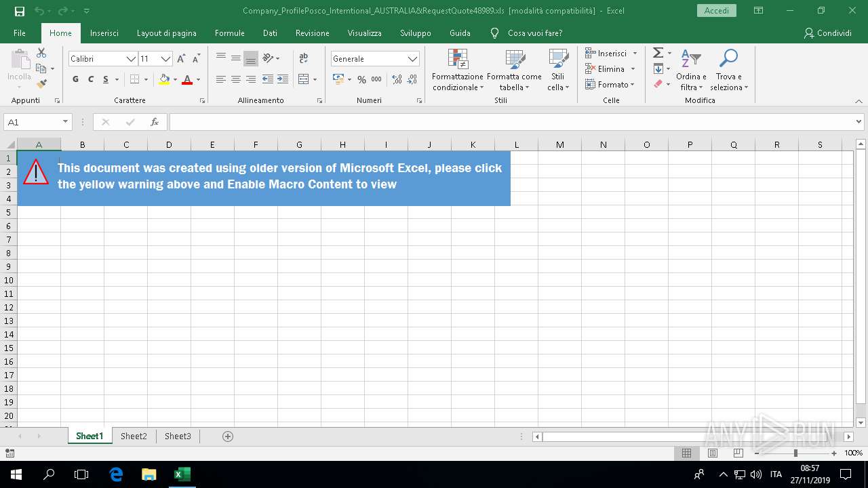
Task: Toggle top vertical alignment
Action: pos(221,58)
